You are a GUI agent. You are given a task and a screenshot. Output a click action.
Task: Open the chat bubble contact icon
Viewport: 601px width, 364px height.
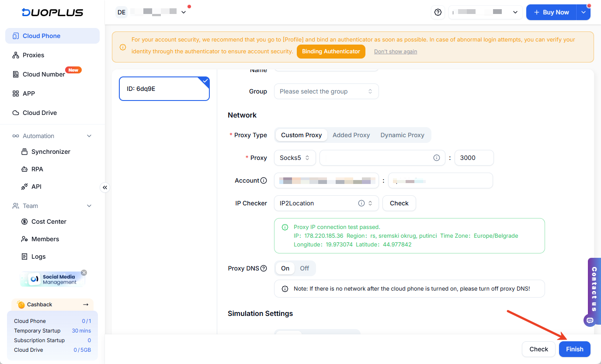click(x=590, y=320)
